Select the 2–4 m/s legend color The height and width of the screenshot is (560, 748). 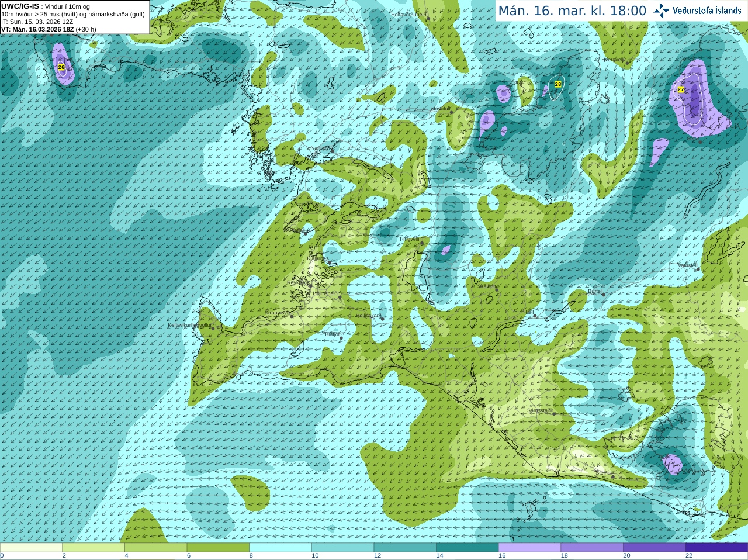pos(93,548)
